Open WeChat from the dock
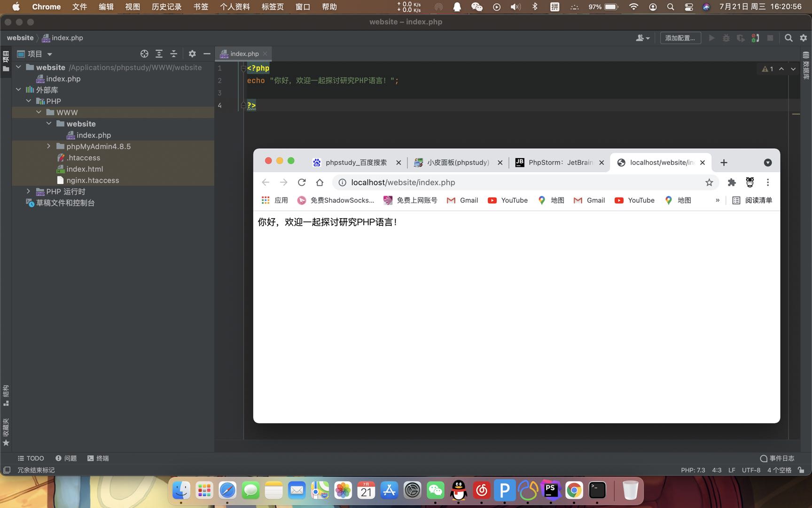 click(436, 491)
